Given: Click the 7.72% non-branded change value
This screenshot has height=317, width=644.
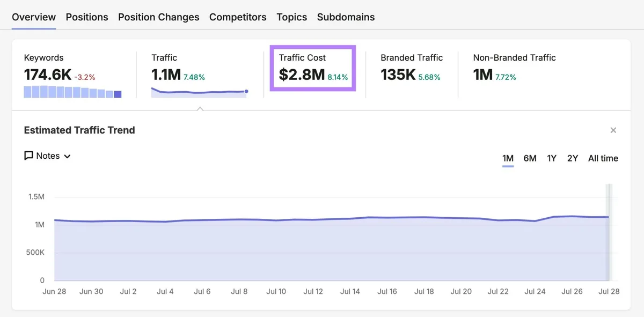Looking at the screenshot, I should coord(506,77).
